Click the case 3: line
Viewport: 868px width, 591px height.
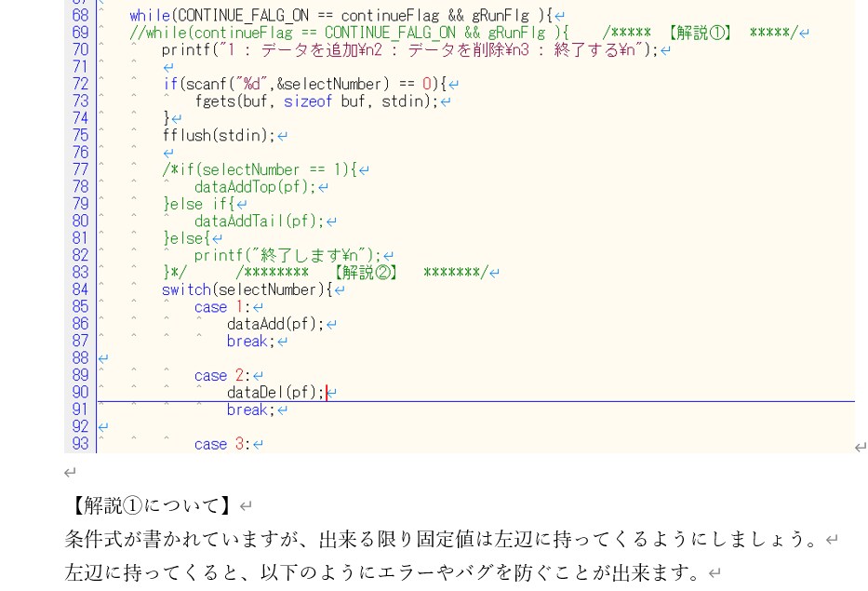(222, 444)
